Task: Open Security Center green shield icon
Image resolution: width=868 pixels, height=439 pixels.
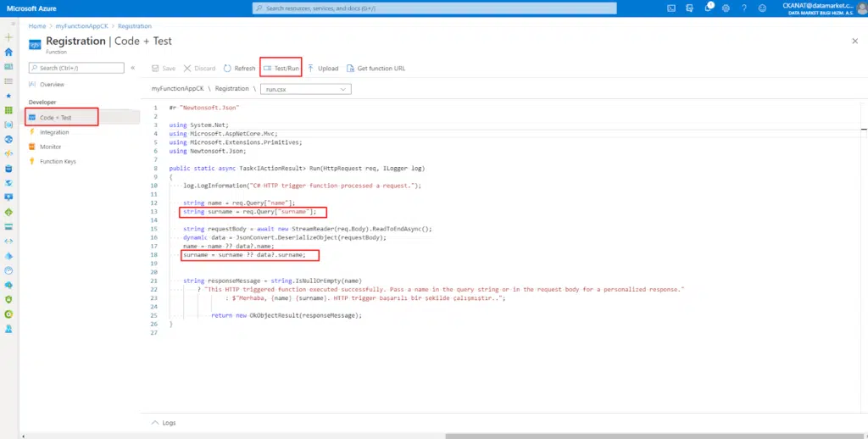Action: point(8,299)
